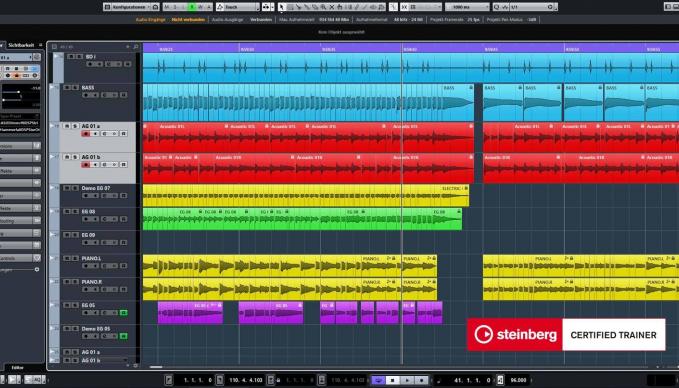The width and height of the screenshot is (679, 388).
Task: Disable record enable on AG 01 a
Action: (86, 134)
